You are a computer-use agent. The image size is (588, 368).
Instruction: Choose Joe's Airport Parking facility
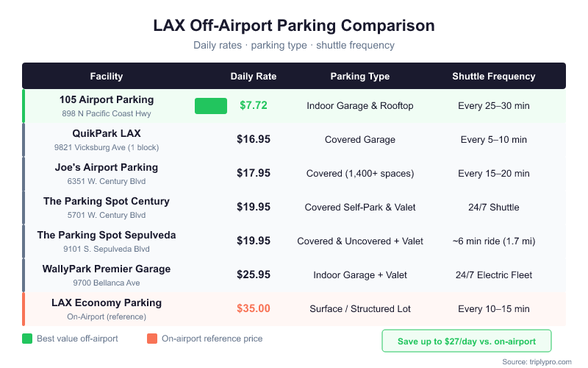[x=107, y=168]
